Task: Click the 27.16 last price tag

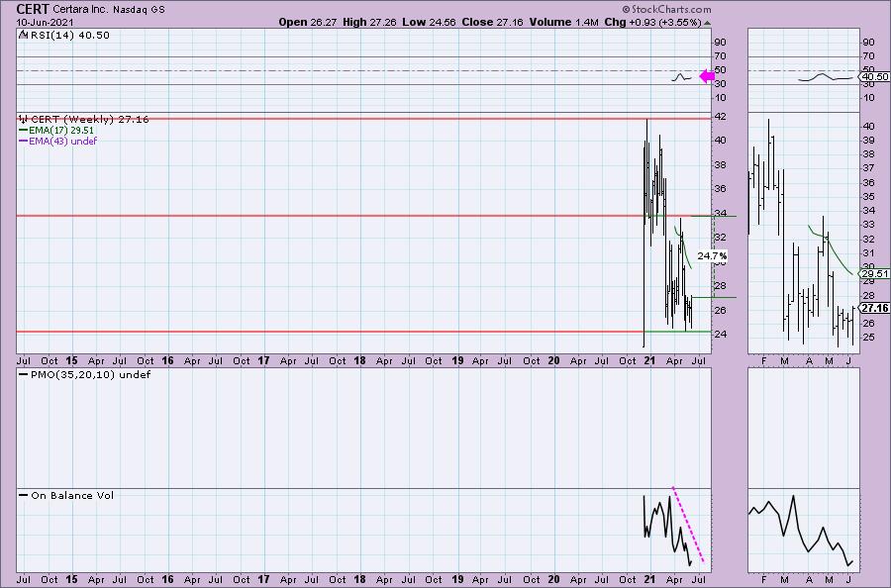Action: 874,308
